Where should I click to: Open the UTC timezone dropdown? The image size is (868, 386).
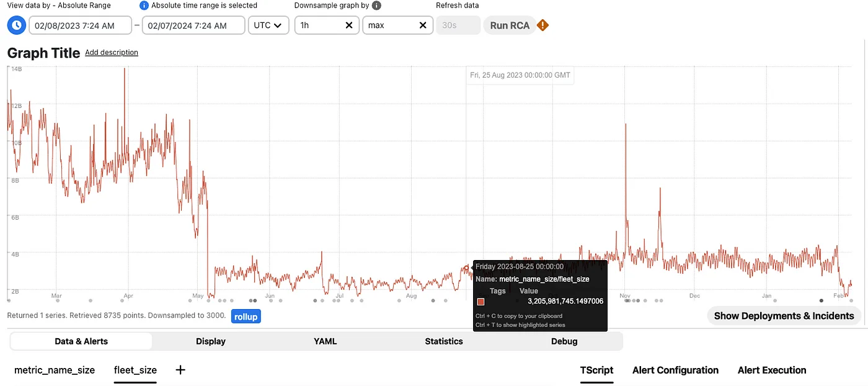tap(268, 25)
